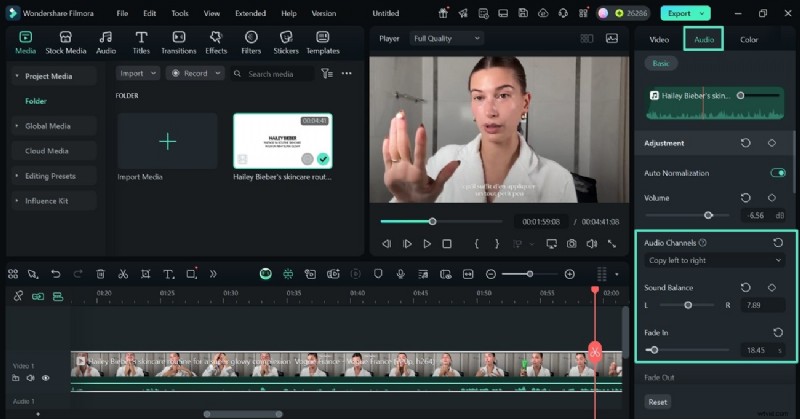Viewport: 800px width, 419px height.
Task: Open the media panel more options
Action: coord(346,73)
